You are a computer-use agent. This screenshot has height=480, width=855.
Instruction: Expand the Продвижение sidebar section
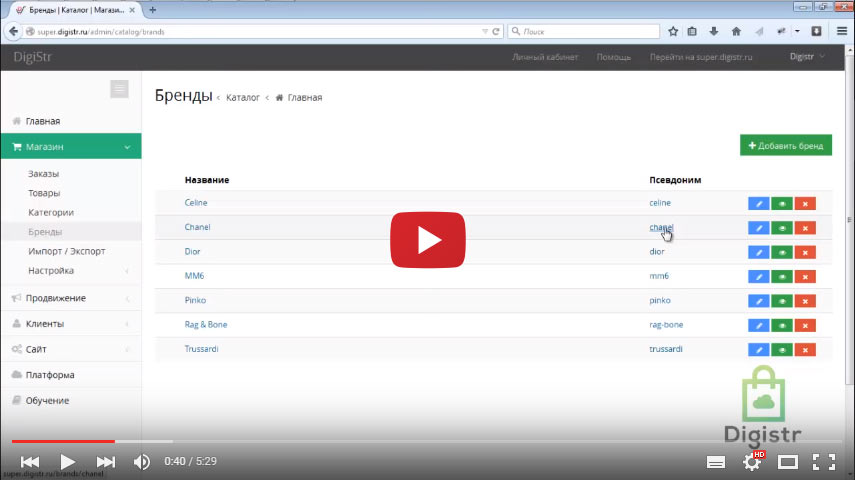click(71, 298)
